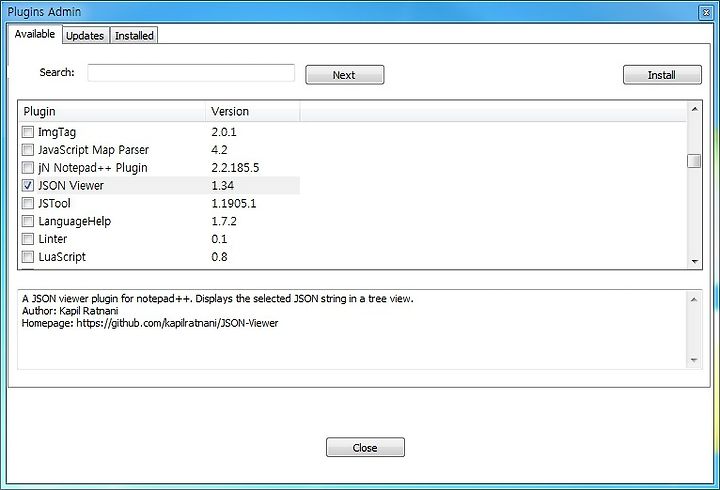Click version 2.0.1 of ImgTag
This screenshot has width=720, height=490.
coord(224,132)
